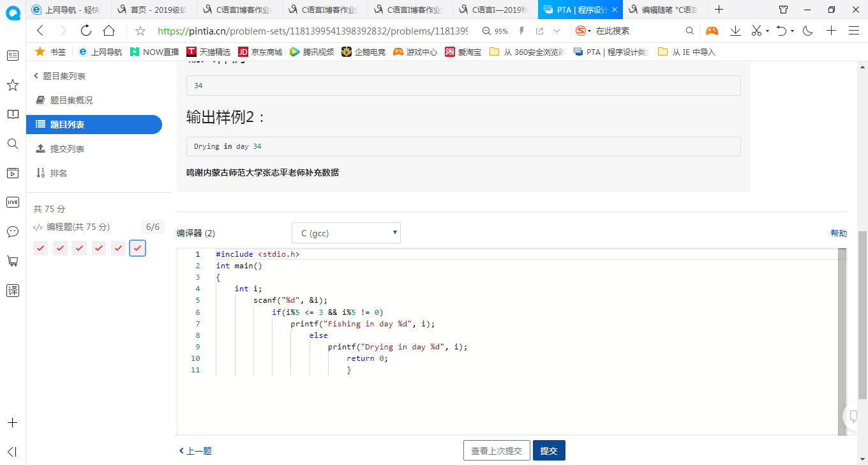
Task: Close the PTA 程序设计 tab
Action: tap(614, 10)
